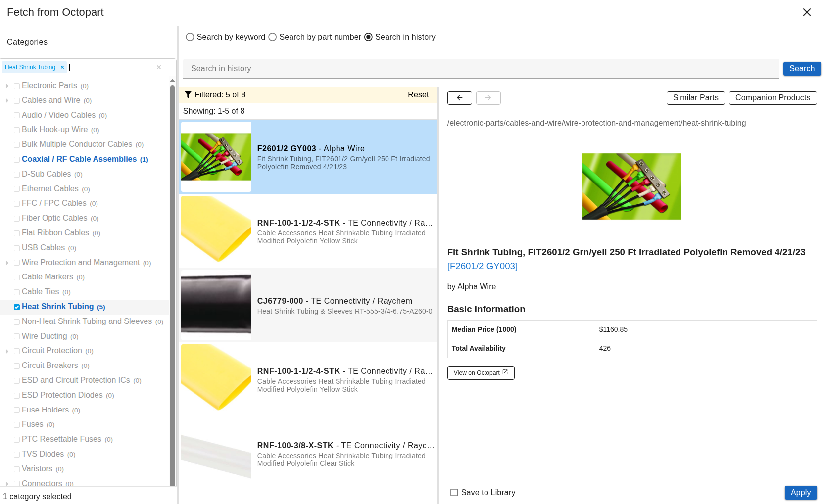Expand the Cables and Wire node
Image resolution: width=824 pixels, height=504 pixels.
coord(7,101)
